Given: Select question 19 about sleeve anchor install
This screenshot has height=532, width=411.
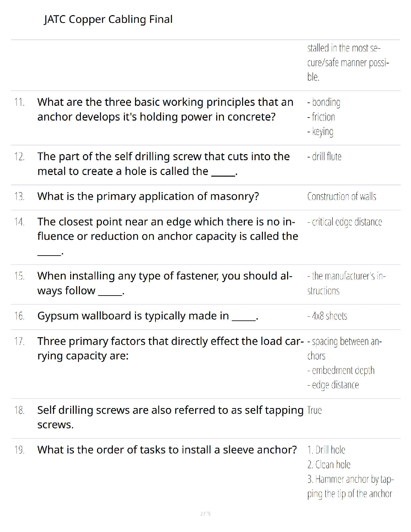Looking at the screenshot, I should [167, 450].
